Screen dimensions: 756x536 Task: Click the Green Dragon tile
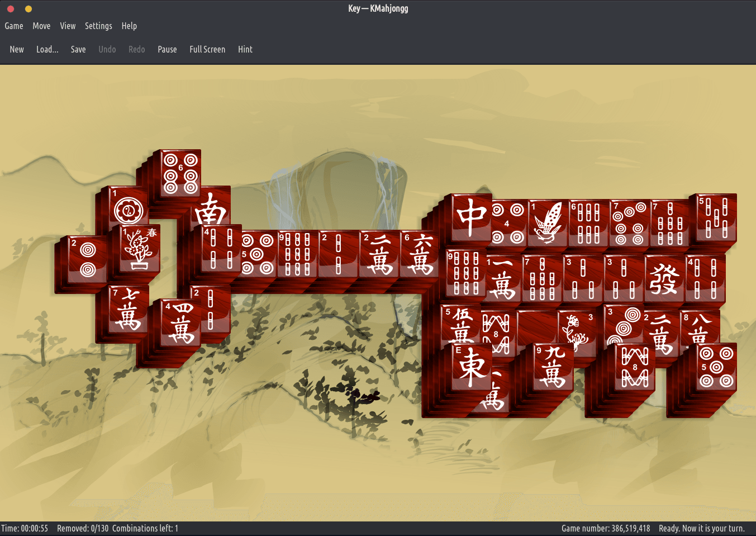(x=663, y=279)
